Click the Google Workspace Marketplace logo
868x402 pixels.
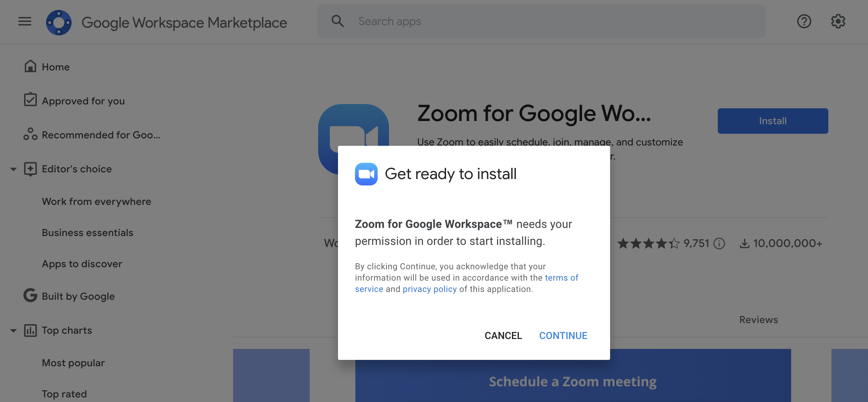coord(59,22)
